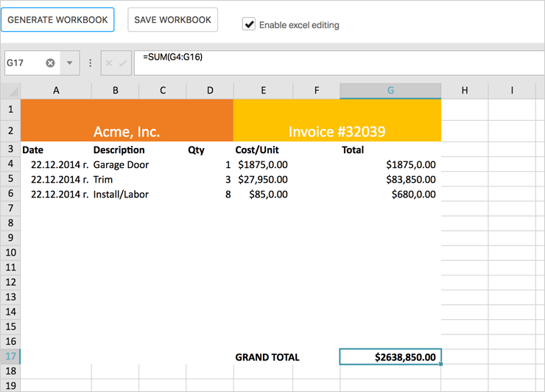Click the Generate Workbook button
545x392 pixels.
click(57, 20)
